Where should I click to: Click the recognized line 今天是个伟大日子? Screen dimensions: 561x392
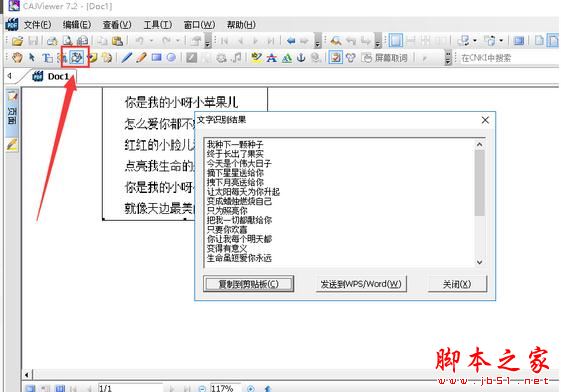click(239, 163)
